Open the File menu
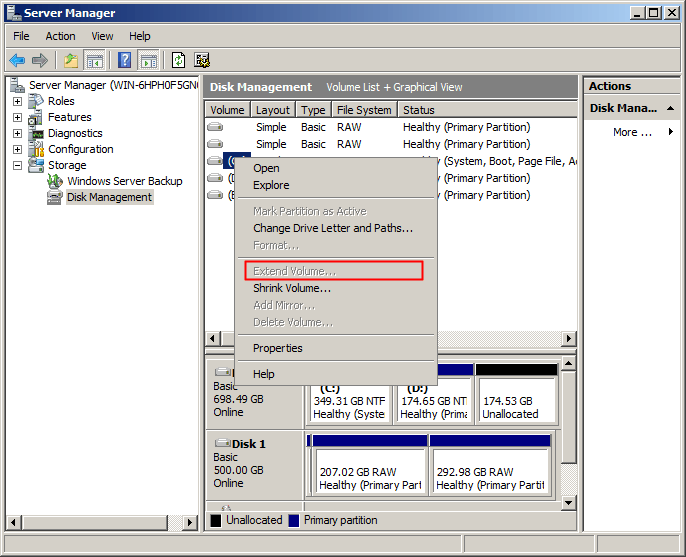The height and width of the screenshot is (557, 686). point(21,36)
